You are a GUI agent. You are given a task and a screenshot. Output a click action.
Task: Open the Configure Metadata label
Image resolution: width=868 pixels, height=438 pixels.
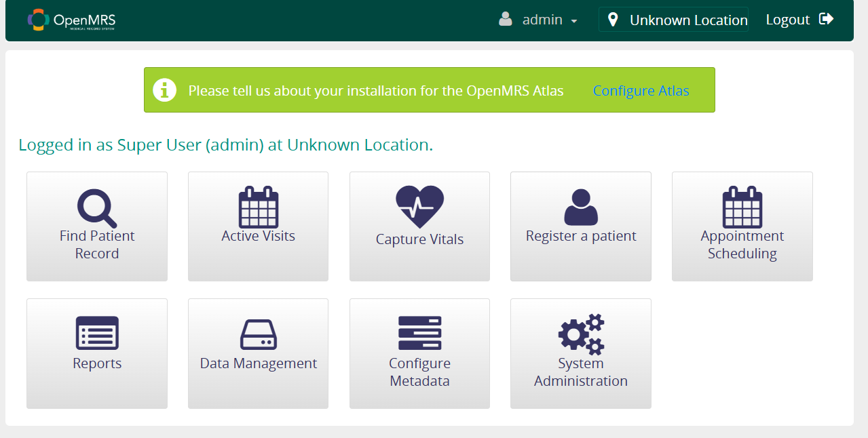point(419,372)
